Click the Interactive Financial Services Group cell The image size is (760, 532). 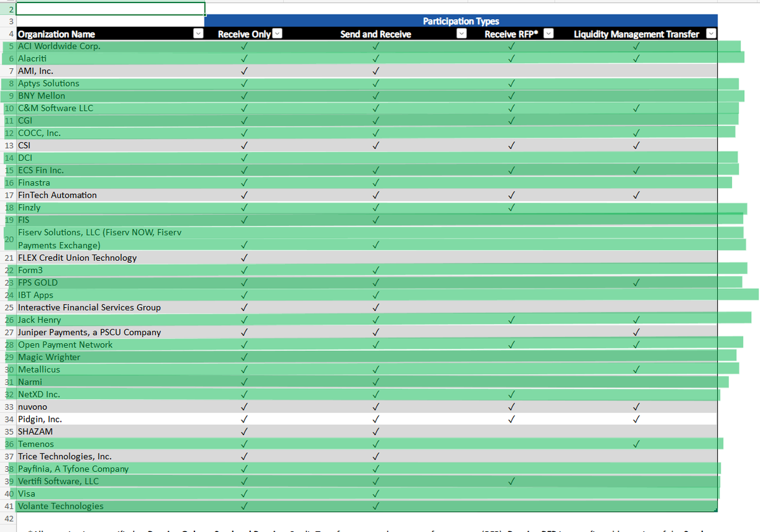pos(110,307)
